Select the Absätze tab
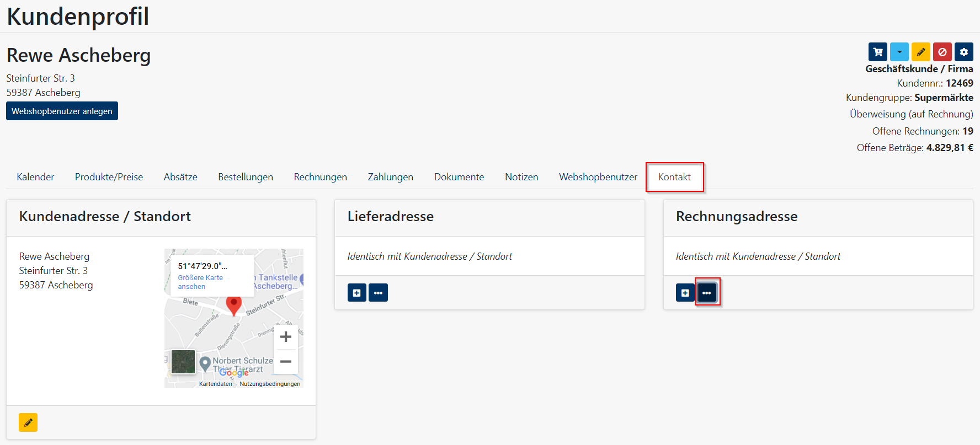 tap(180, 177)
